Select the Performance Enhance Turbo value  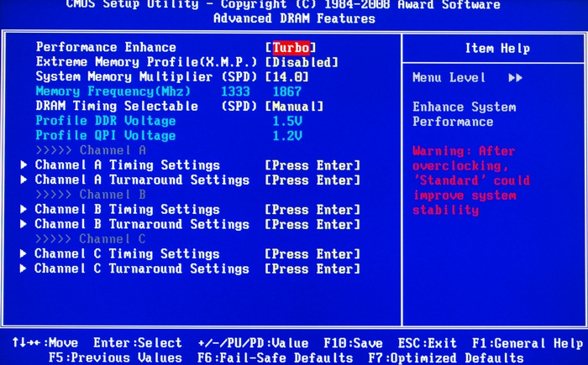[x=291, y=48]
